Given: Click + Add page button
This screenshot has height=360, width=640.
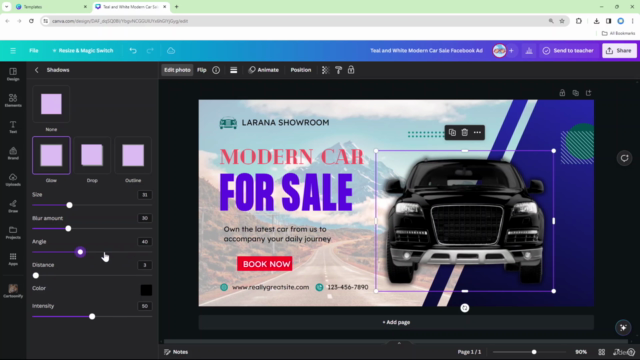Looking at the screenshot, I should click(x=396, y=322).
